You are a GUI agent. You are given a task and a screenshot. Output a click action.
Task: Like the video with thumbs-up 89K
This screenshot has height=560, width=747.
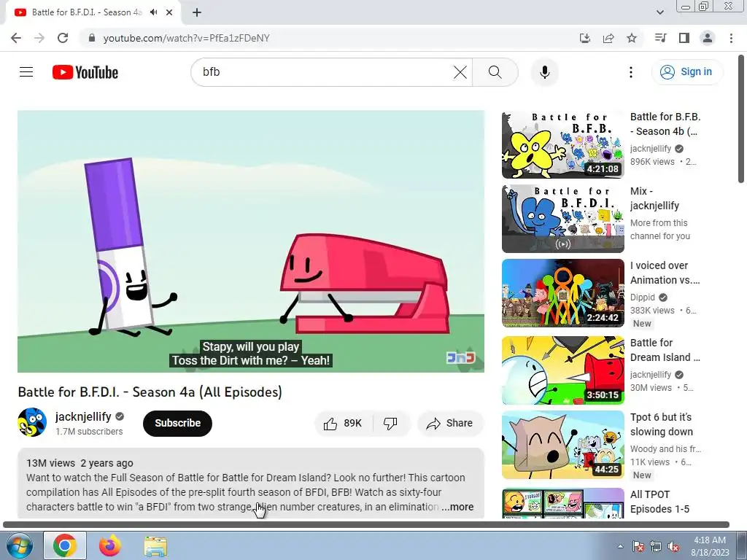(x=344, y=424)
